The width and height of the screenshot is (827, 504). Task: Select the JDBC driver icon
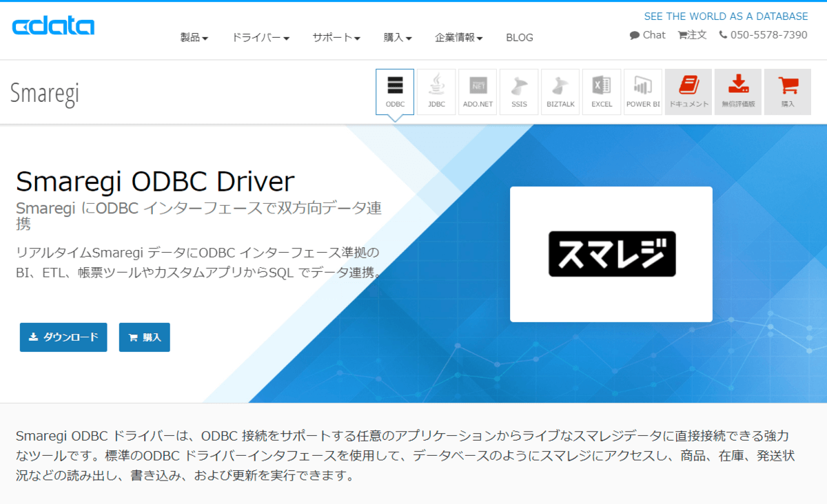coord(436,92)
